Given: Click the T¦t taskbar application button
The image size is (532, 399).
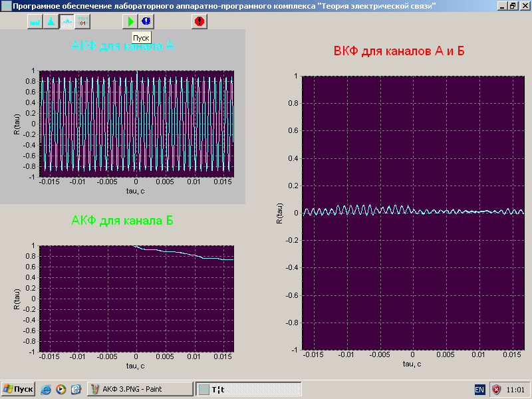Looking at the screenshot, I should 249,389.
